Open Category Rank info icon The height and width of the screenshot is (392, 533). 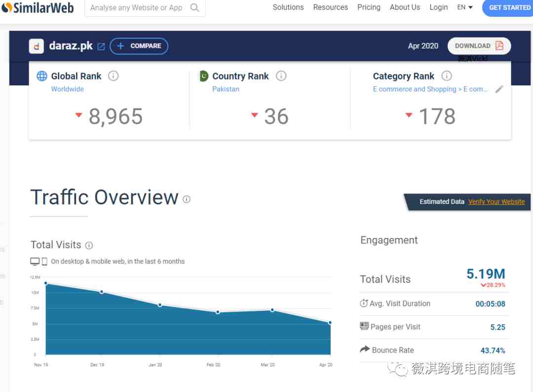coord(447,76)
